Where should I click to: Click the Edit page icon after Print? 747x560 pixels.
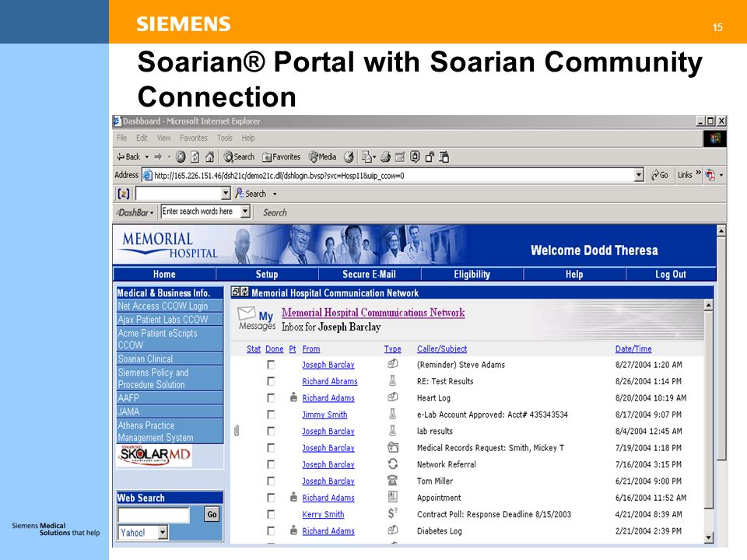pyautogui.click(x=400, y=156)
